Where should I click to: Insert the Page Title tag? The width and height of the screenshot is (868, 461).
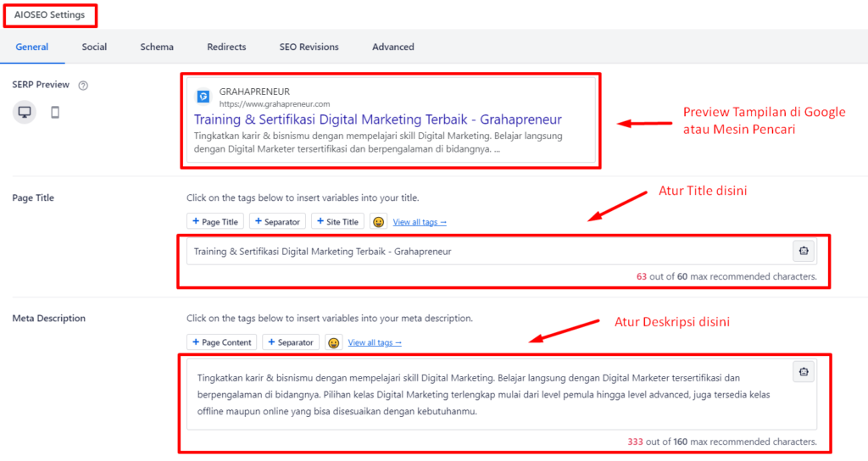(214, 221)
